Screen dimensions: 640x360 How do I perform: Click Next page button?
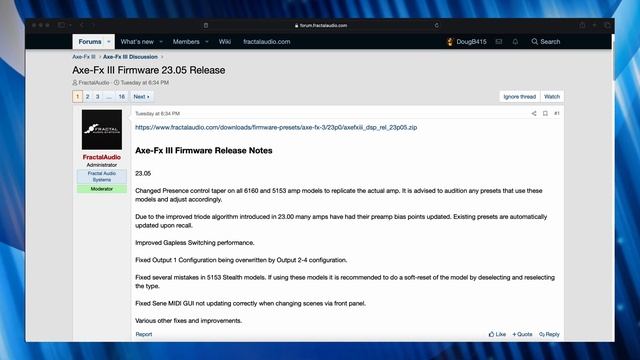tap(141, 97)
